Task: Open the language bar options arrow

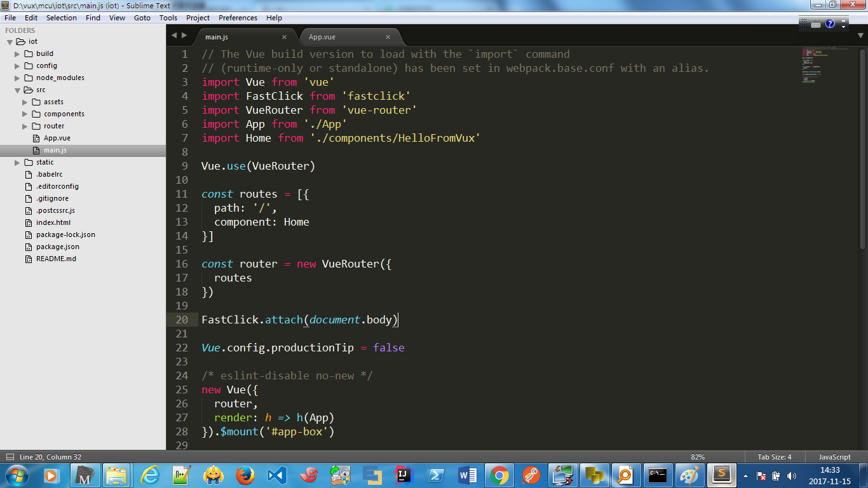Action: tap(844, 27)
